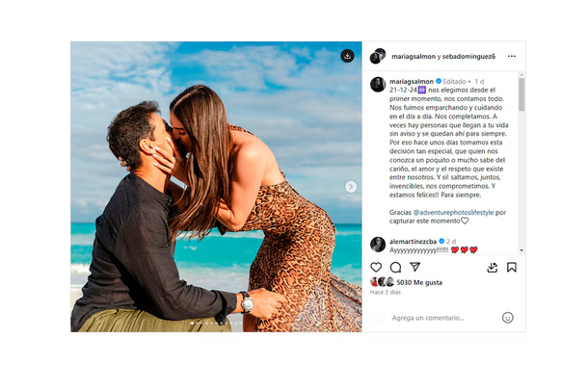Click the post author's double avatar header
Viewport: 588px width, 391px height.
(x=378, y=56)
